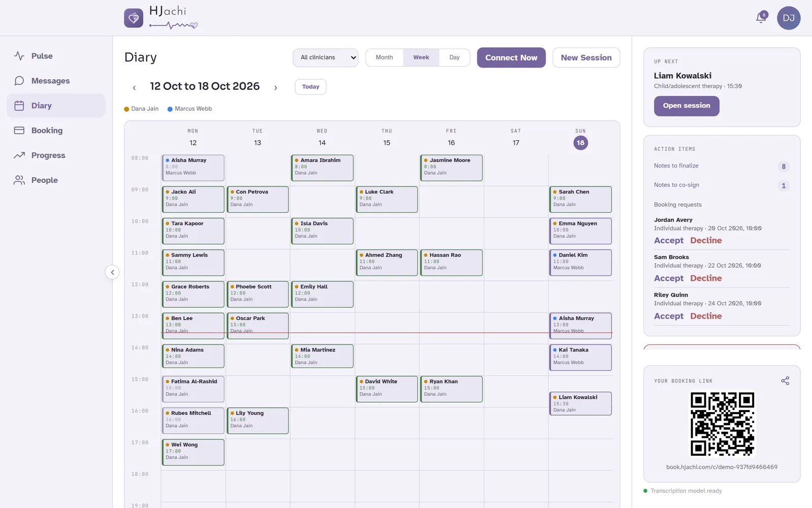This screenshot has height=508, width=812.
Task: Switch to Day view
Action: tap(455, 57)
